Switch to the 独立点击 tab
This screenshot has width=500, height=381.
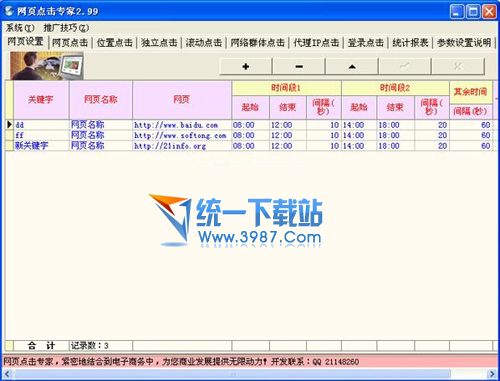click(159, 43)
